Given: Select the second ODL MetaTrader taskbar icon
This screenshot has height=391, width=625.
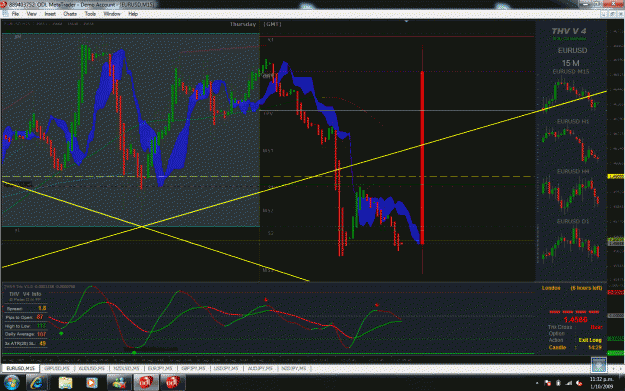Looking at the screenshot, I should tap(173, 383).
